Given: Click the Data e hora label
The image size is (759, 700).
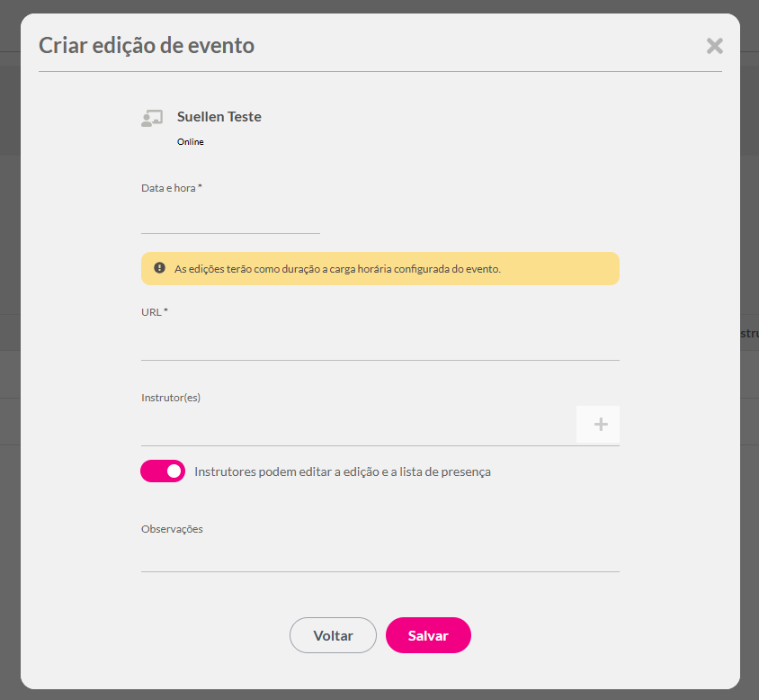Looking at the screenshot, I should tap(172, 188).
